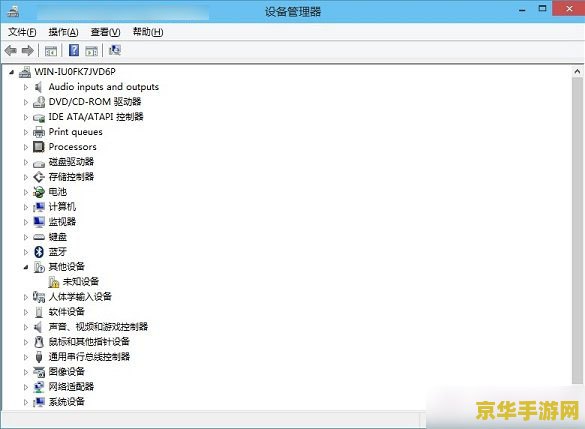Click the 图像设备 imaging icon
The width and height of the screenshot is (585, 429).
point(39,372)
